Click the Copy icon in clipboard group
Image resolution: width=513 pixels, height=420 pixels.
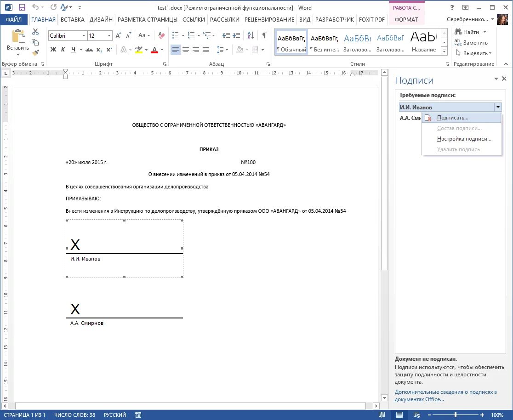[35, 42]
